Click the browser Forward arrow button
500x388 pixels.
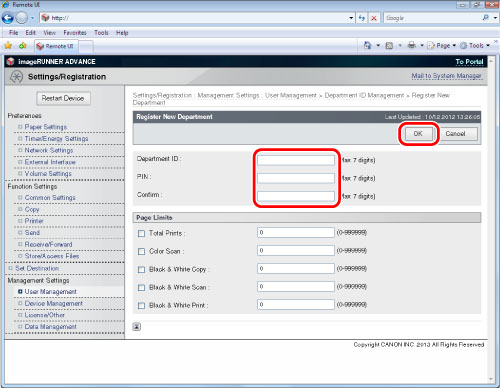(22, 18)
